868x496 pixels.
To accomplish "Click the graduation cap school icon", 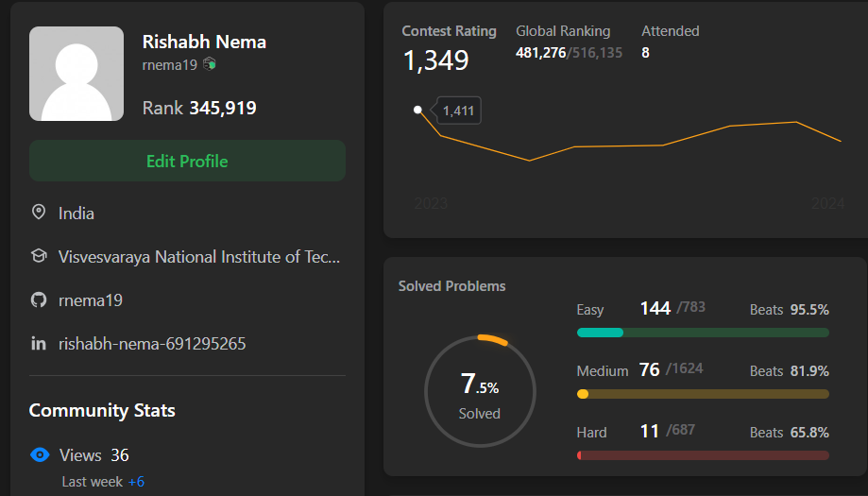I will pos(39,256).
